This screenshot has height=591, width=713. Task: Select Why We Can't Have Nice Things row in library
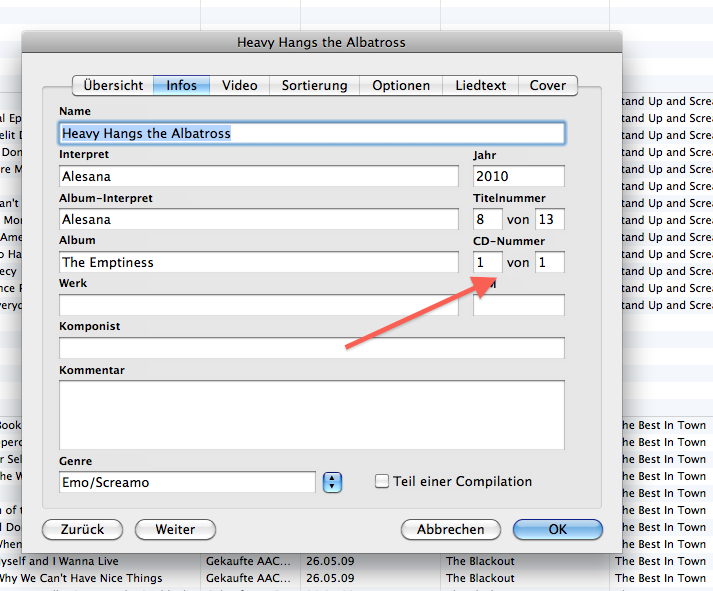coord(356,578)
